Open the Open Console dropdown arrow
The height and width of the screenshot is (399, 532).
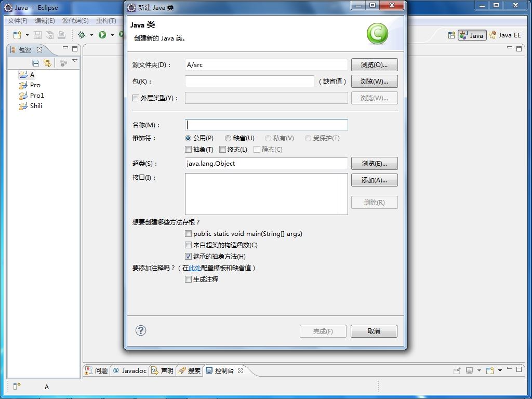(500, 370)
